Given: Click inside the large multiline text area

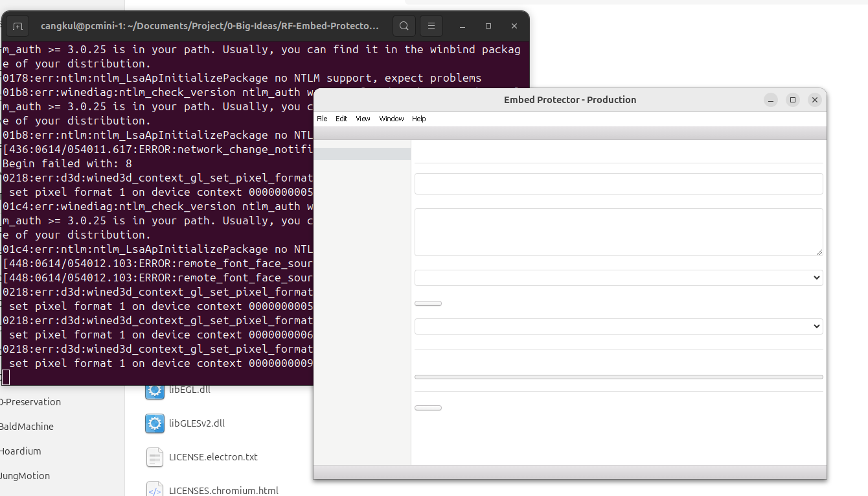Looking at the screenshot, I should click(619, 232).
